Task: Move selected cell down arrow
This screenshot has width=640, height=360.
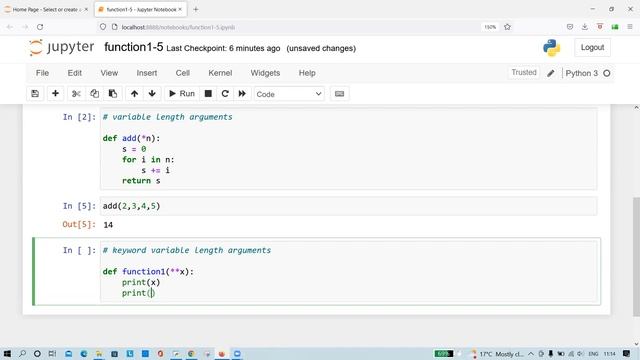Action: [152, 94]
